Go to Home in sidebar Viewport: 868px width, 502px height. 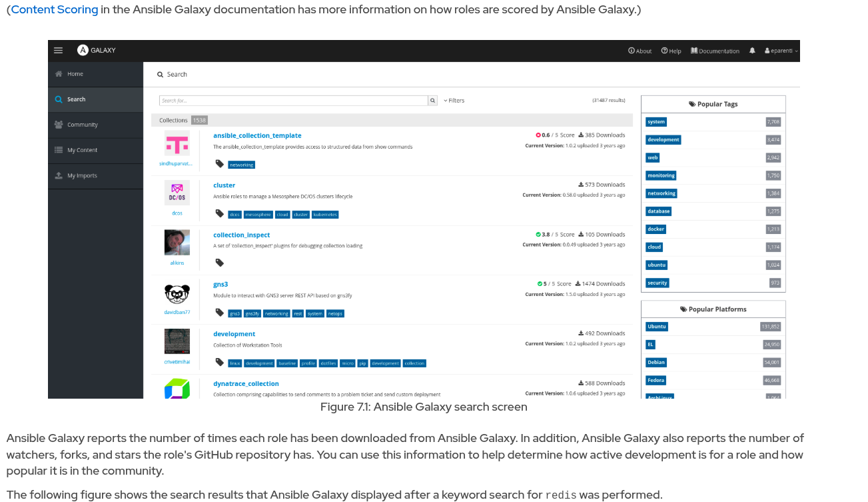pos(75,74)
